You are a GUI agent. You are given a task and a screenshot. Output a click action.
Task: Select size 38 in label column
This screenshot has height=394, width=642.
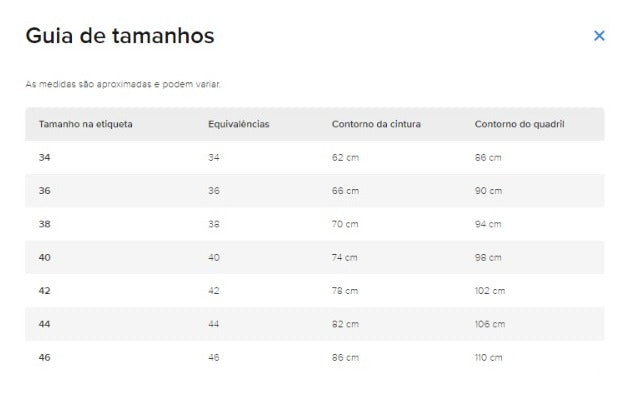pyautogui.click(x=45, y=224)
